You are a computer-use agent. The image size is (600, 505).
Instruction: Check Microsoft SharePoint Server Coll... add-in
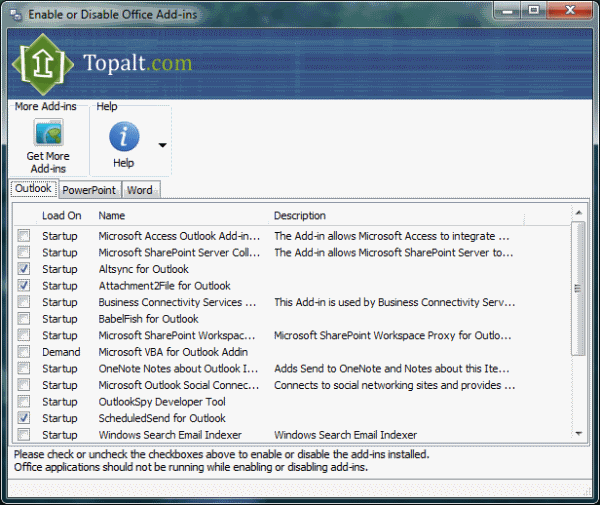(24, 252)
